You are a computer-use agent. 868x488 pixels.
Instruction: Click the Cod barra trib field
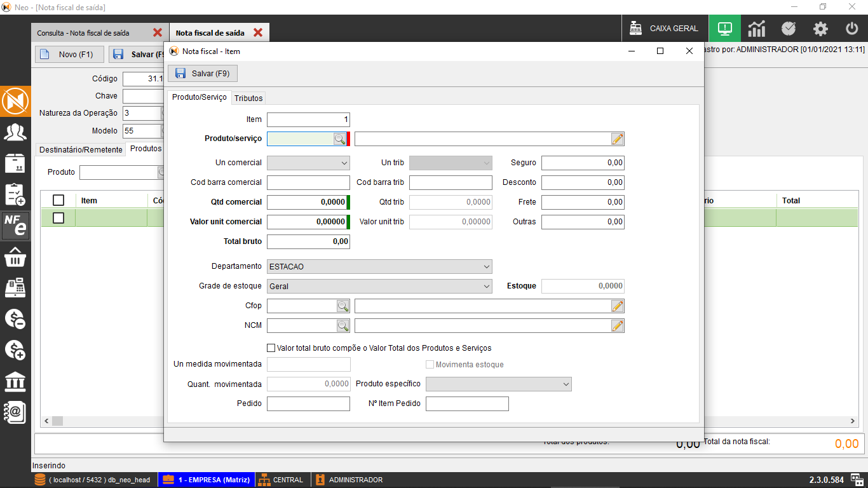coord(451,182)
